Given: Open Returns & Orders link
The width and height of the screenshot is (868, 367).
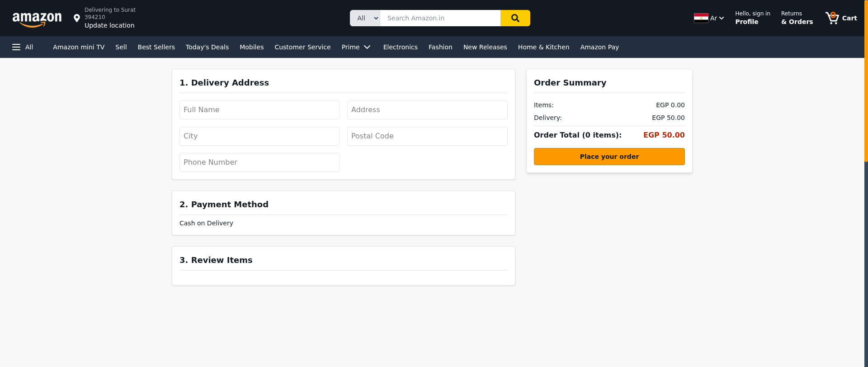Looking at the screenshot, I should click(797, 18).
